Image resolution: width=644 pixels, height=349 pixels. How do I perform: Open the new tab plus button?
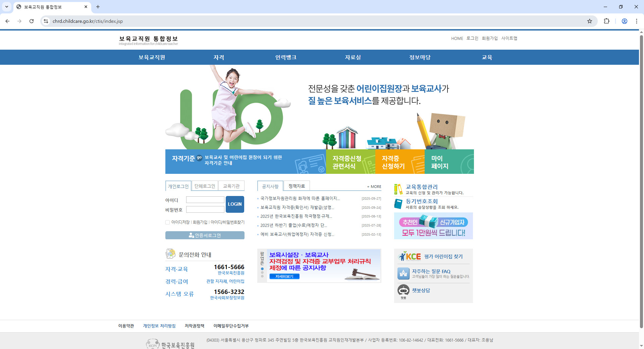[98, 7]
